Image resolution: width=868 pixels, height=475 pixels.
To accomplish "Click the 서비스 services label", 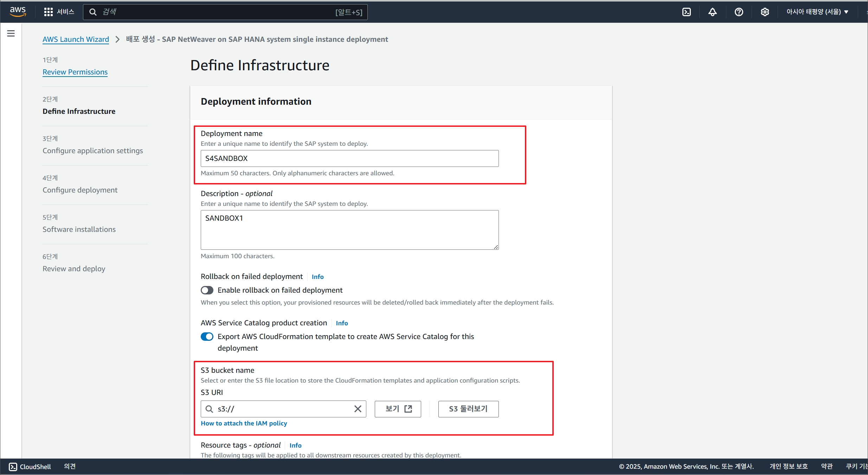I will click(66, 12).
